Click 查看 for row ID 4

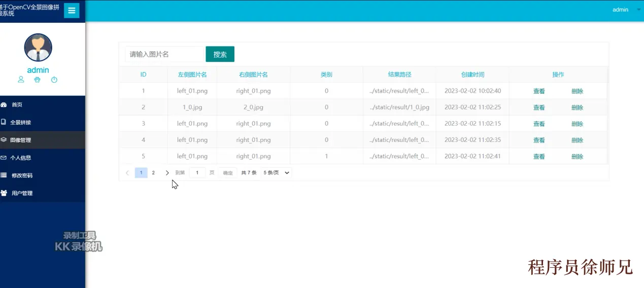[x=539, y=140]
